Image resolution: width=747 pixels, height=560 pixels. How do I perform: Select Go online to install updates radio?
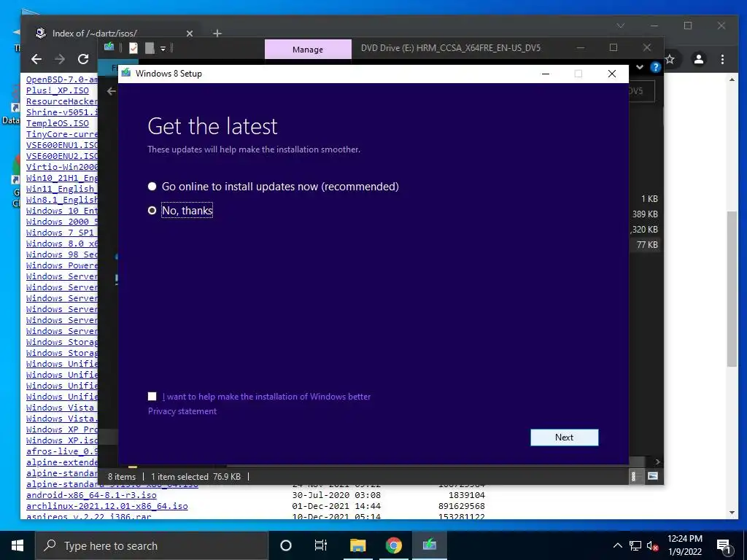pos(152,186)
